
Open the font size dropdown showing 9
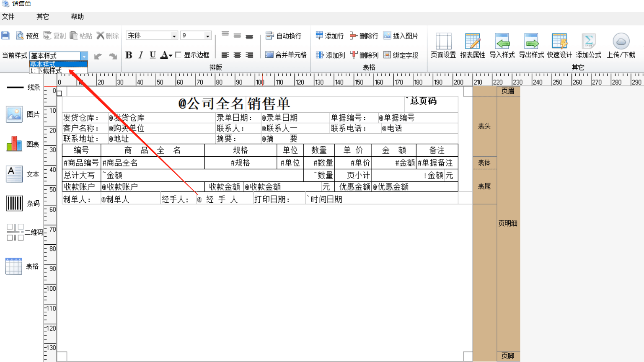pyautogui.click(x=207, y=36)
